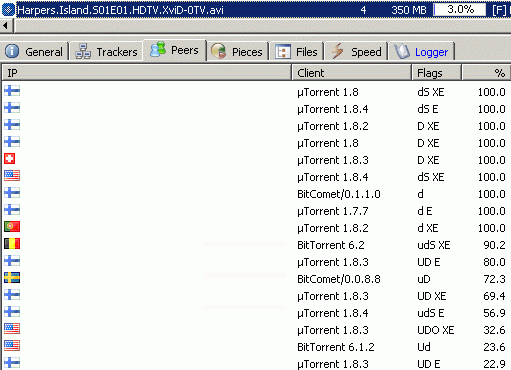Click the Speed lightning bolt icon

click(x=337, y=51)
